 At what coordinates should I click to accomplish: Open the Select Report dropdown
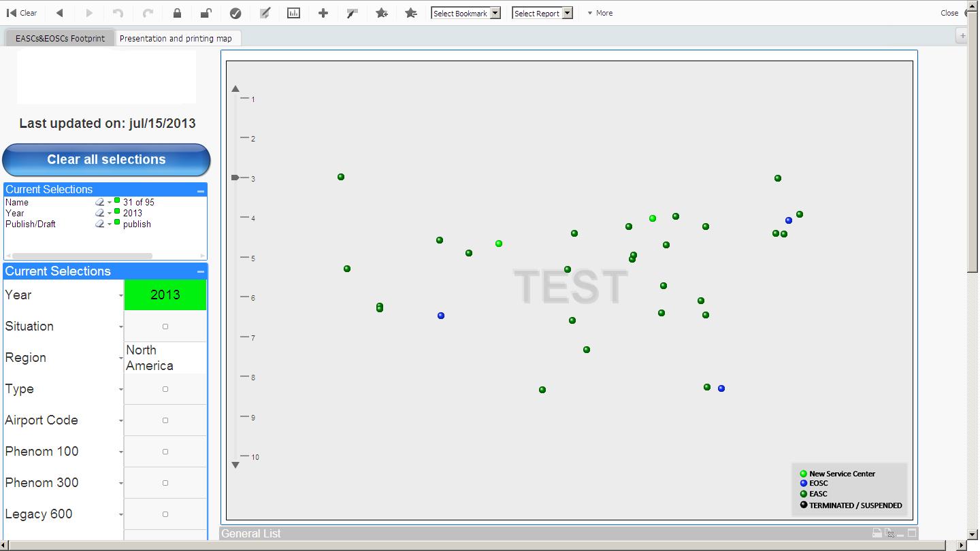[x=542, y=13]
